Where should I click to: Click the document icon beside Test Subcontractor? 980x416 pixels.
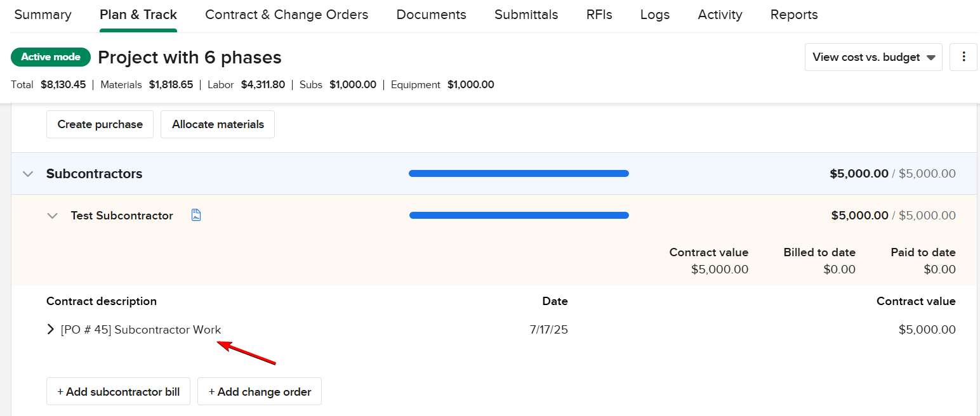coord(196,216)
